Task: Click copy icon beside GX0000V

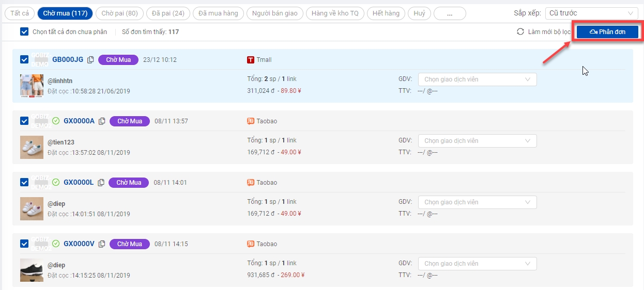Action: point(102,244)
